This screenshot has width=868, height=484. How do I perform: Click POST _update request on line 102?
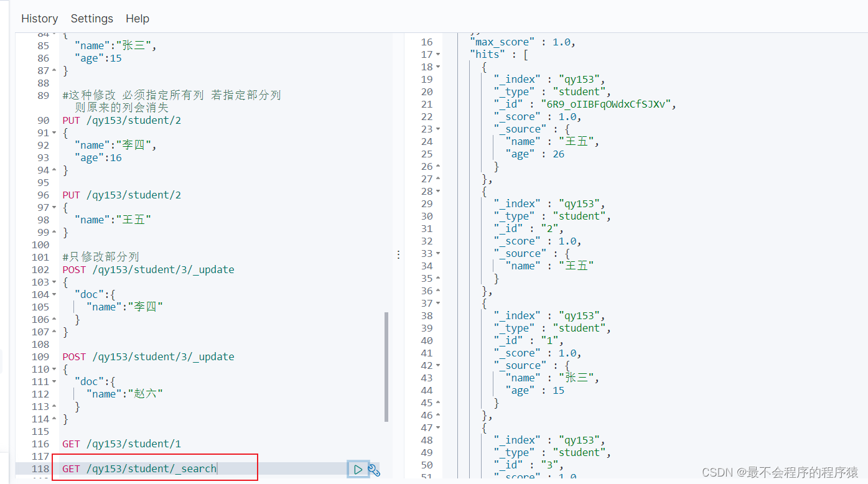(x=148, y=269)
